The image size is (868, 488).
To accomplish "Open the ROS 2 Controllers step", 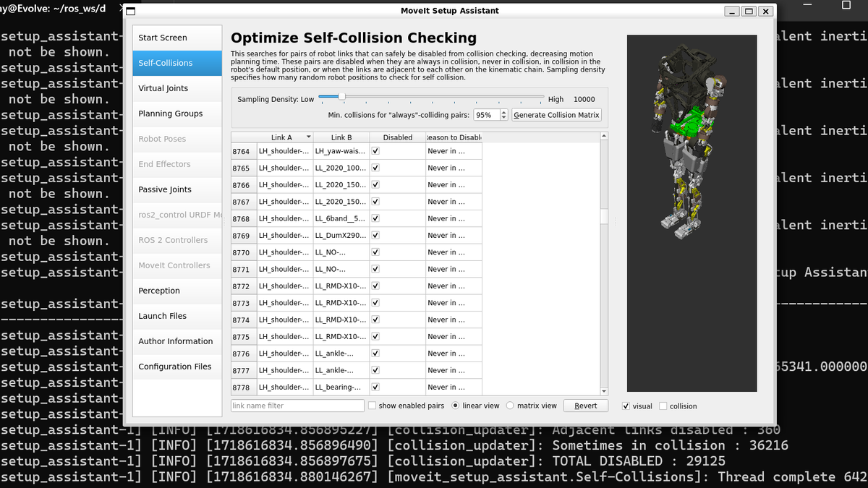I will point(177,240).
